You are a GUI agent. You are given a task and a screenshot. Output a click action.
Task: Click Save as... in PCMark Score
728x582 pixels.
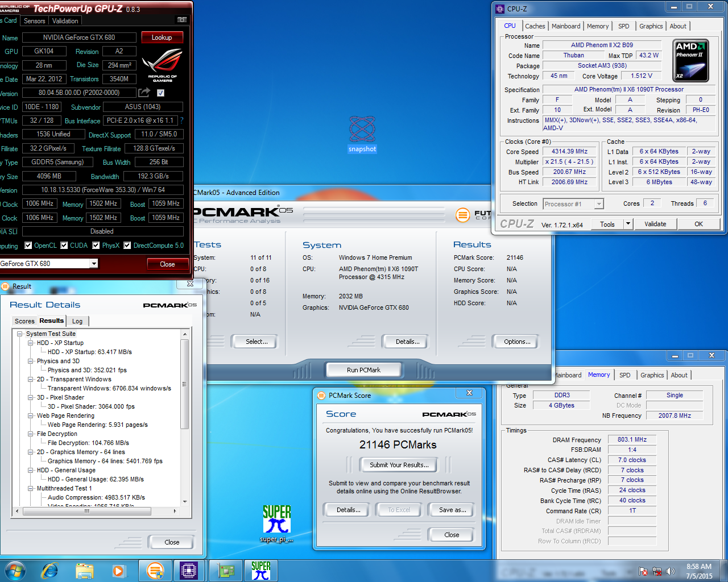(x=453, y=510)
